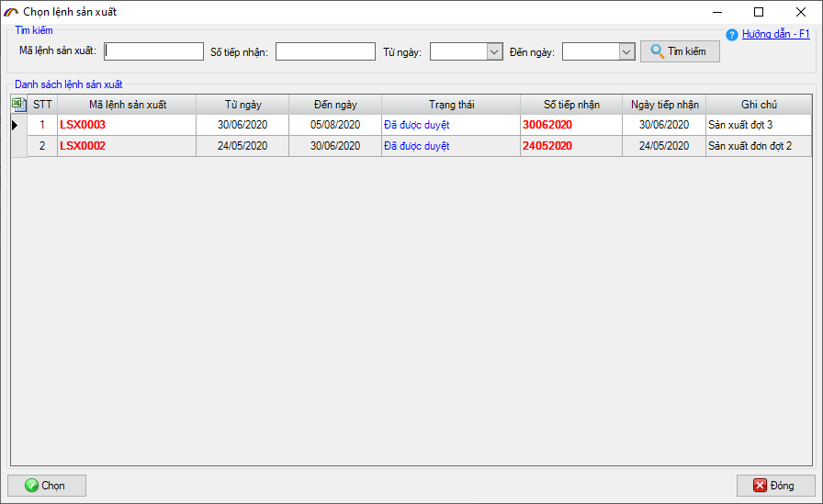Click the help question mark icon
823x504 pixels.
point(732,35)
